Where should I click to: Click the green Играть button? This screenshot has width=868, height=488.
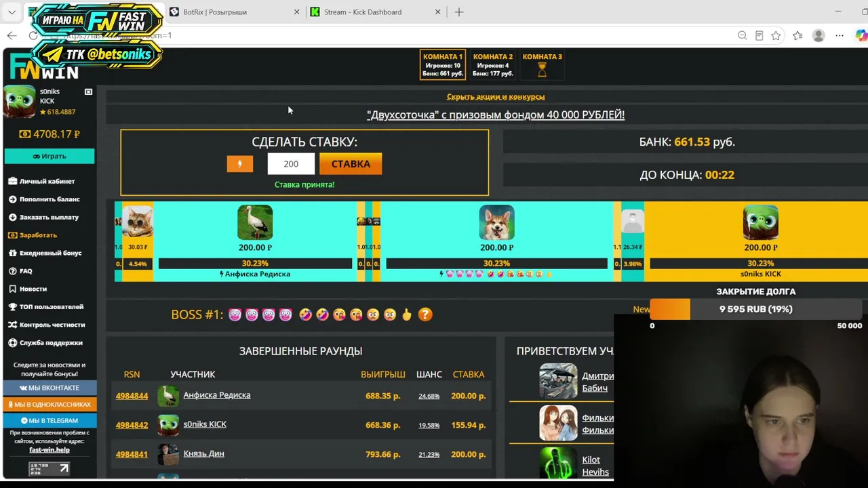point(50,156)
